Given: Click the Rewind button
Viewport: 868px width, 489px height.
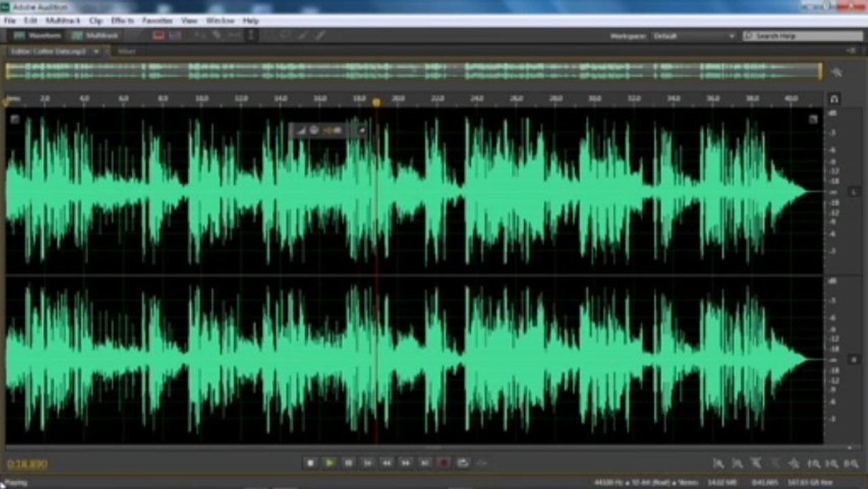Looking at the screenshot, I should [x=386, y=463].
